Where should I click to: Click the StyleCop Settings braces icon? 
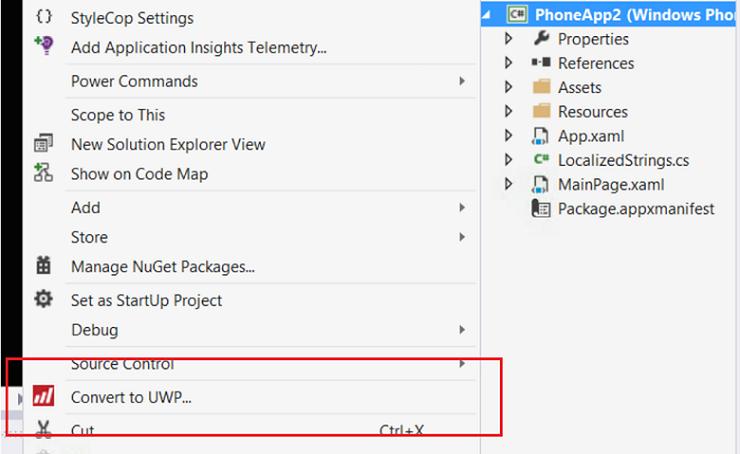click(43, 17)
